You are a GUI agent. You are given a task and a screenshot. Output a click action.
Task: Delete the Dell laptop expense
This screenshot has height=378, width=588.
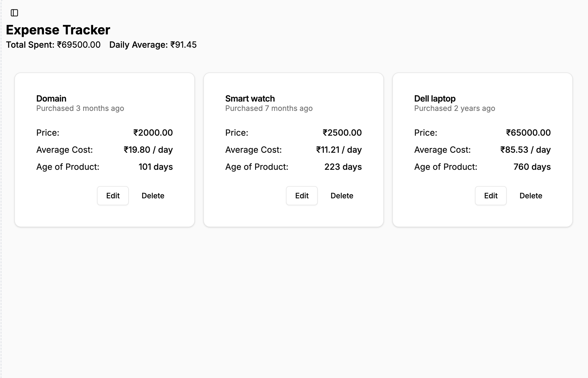[531, 196]
